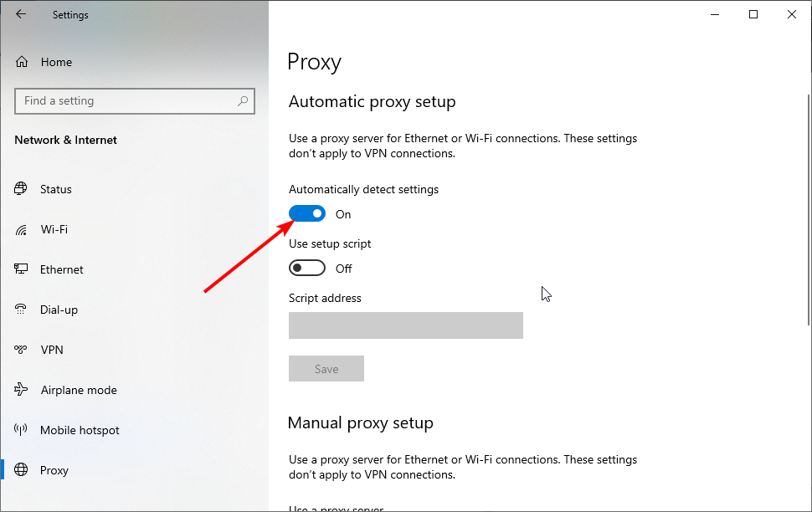The width and height of the screenshot is (812, 512).
Task: Turn off Automatically detect settings toggle
Action: tap(307, 213)
